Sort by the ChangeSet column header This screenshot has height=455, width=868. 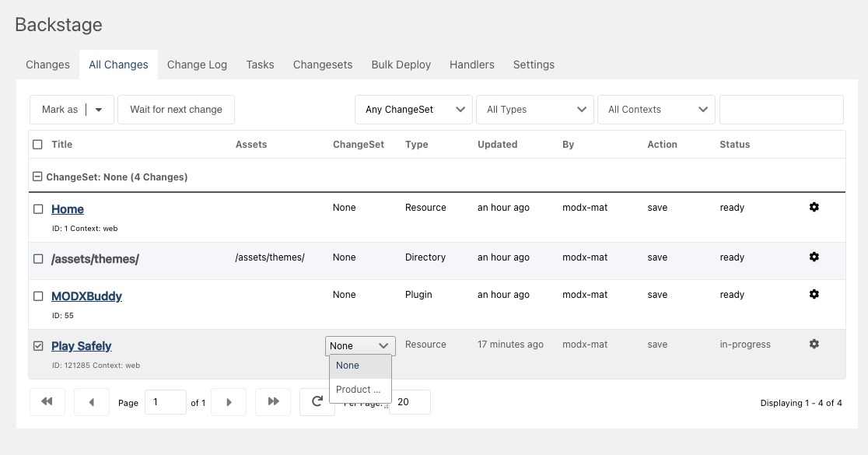[x=358, y=145]
